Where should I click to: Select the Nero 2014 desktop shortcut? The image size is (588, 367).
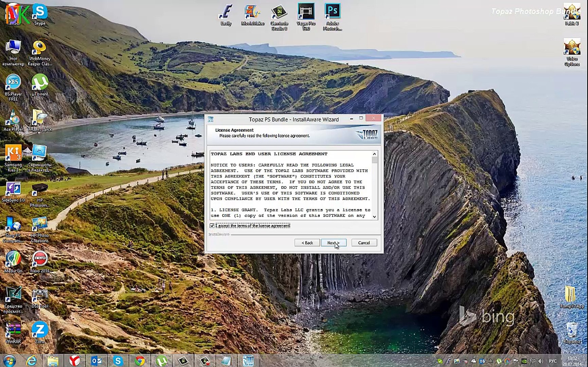(x=40, y=262)
